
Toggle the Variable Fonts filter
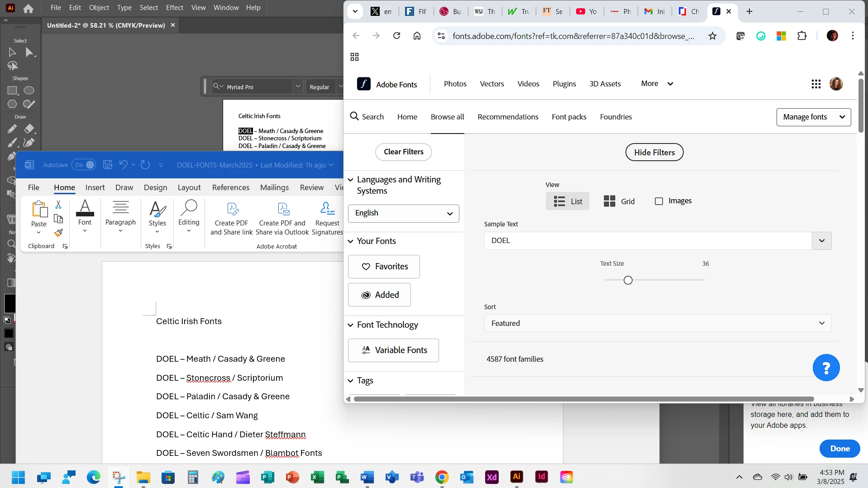pyautogui.click(x=393, y=350)
